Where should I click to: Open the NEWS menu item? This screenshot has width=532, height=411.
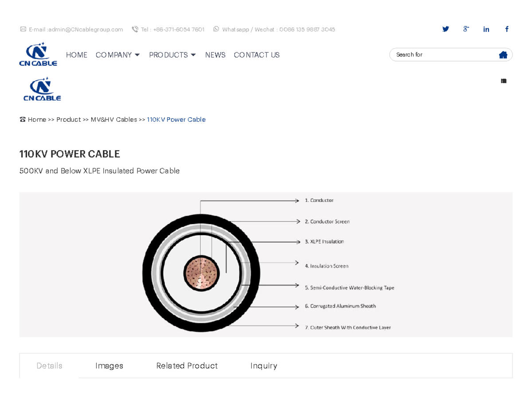(215, 55)
